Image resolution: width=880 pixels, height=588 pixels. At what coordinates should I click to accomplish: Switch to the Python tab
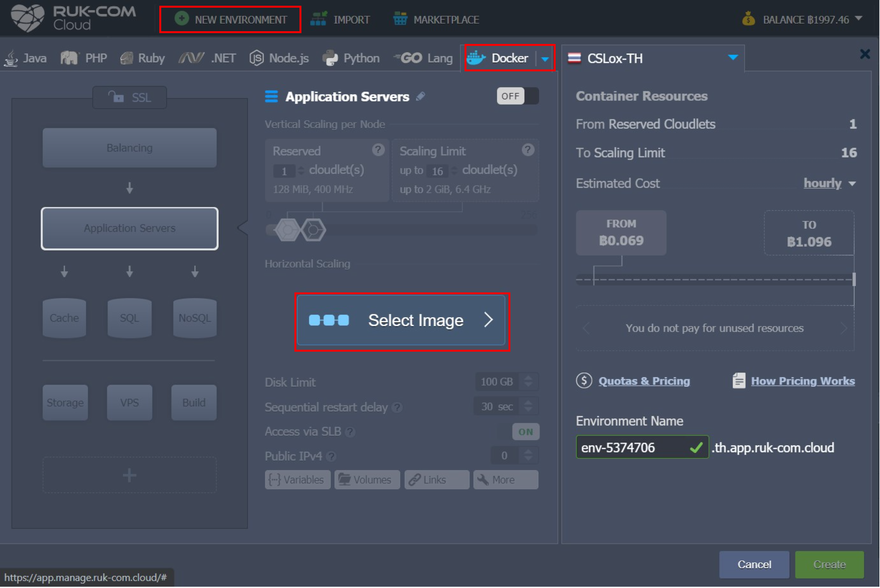[351, 58]
